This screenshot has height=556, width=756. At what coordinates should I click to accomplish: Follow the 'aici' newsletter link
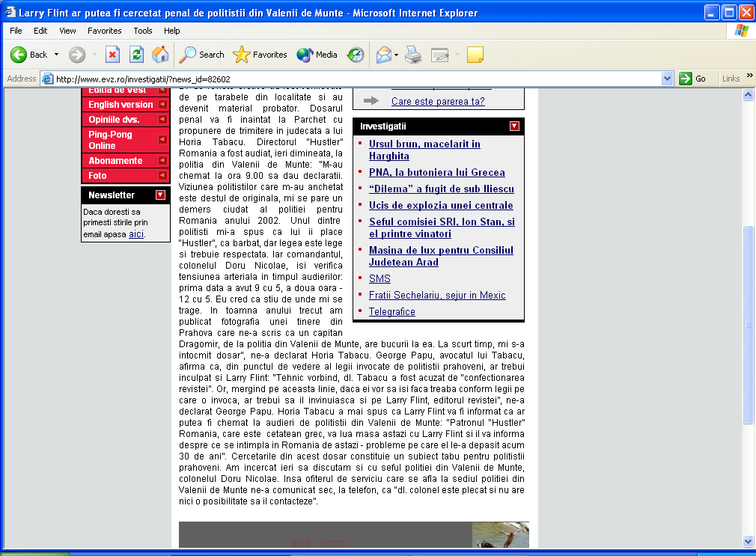tap(136, 234)
